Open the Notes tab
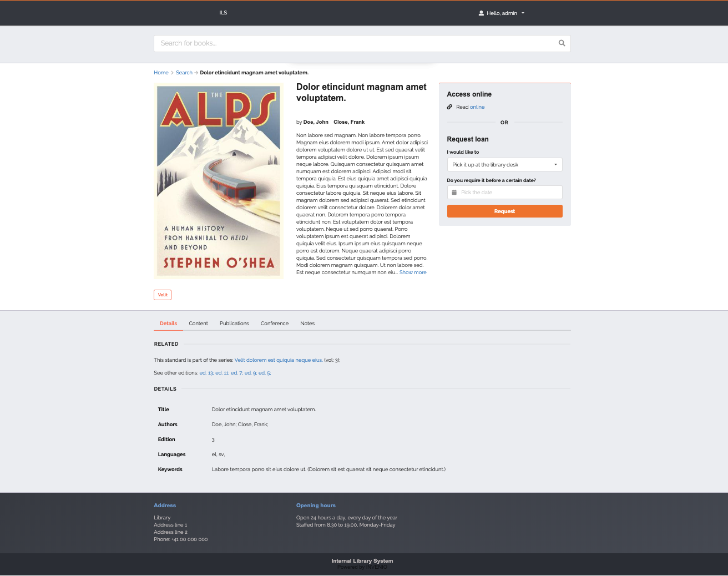Image resolution: width=728 pixels, height=576 pixels. click(307, 324)
